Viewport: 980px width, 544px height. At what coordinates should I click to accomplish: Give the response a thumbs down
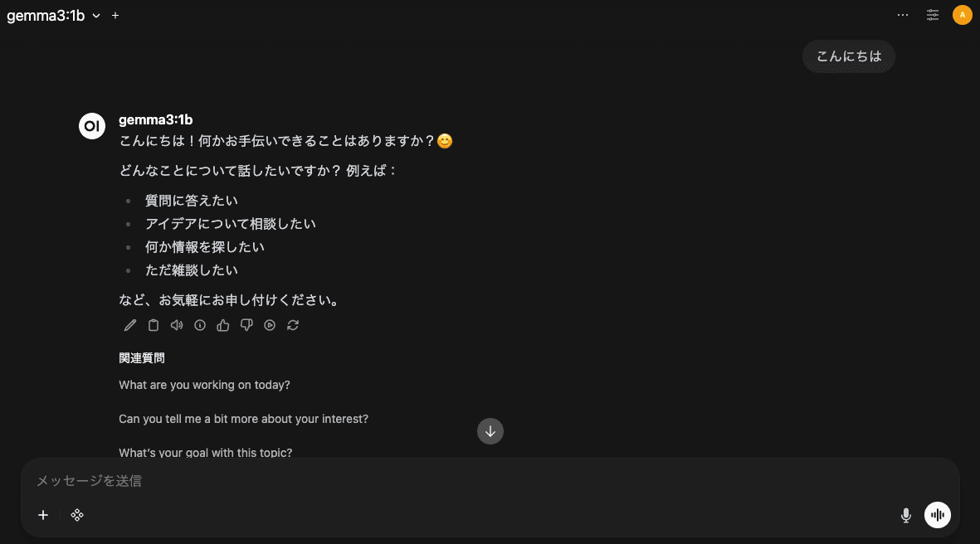pyautogui.click(x=246, y=325)
